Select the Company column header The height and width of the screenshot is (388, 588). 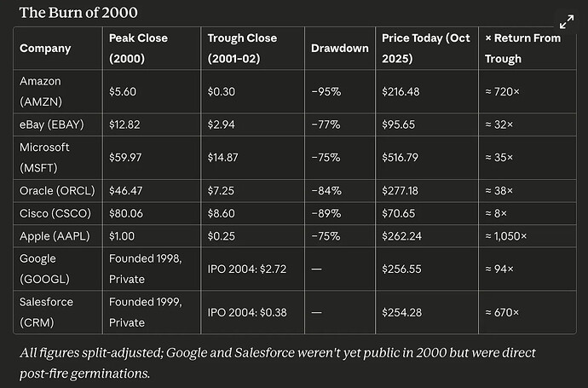coord(43,49)
